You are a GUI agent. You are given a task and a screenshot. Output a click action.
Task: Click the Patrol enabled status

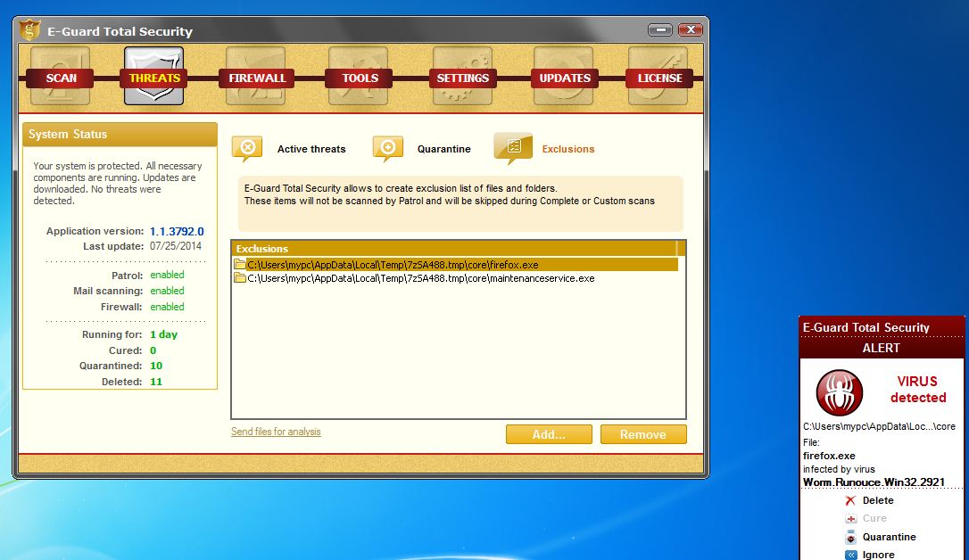[x=167, y=275]
